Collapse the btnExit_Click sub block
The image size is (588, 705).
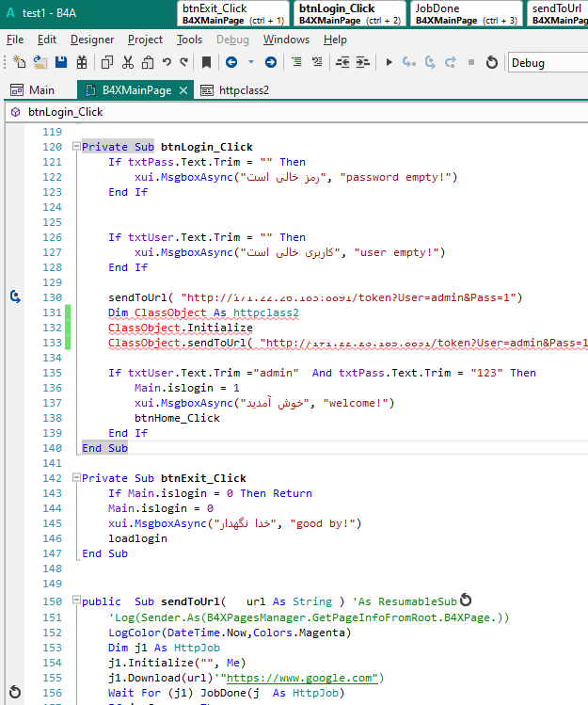(75, 478)
